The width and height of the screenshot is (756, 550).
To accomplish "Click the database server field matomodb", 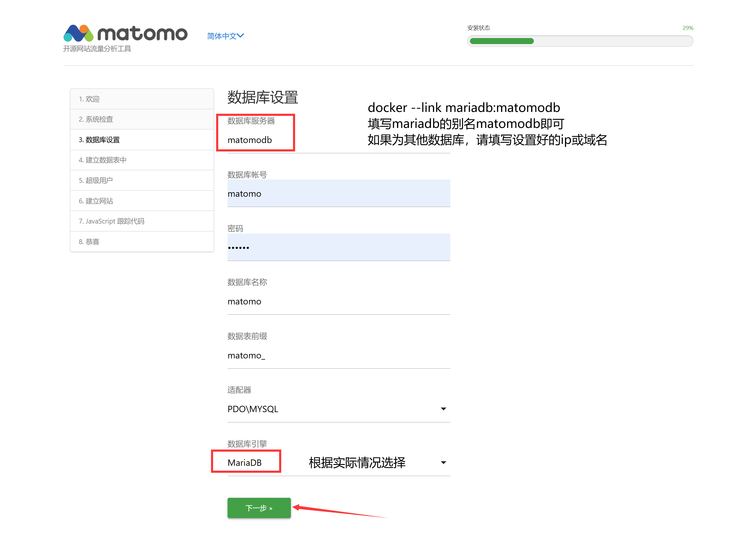I will 338,140.
